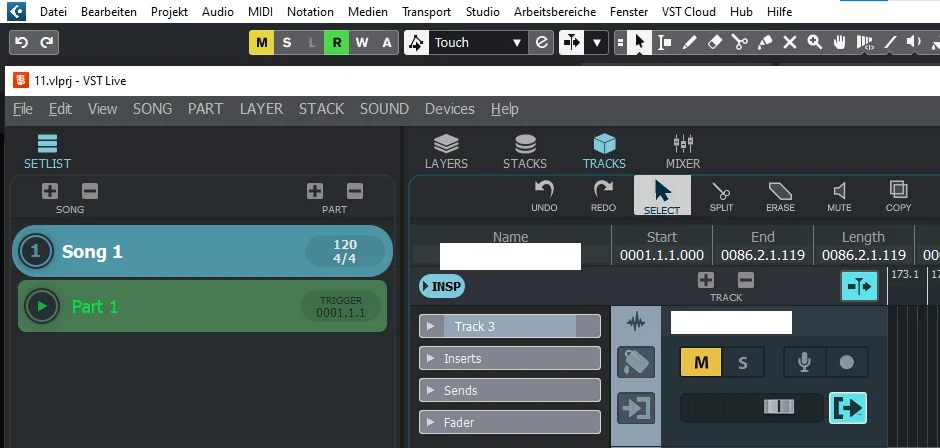Toggle the cyan auto-scroll button in tracks
The image size is (940, 448).
pyautogui.click(x=859, y=286)
